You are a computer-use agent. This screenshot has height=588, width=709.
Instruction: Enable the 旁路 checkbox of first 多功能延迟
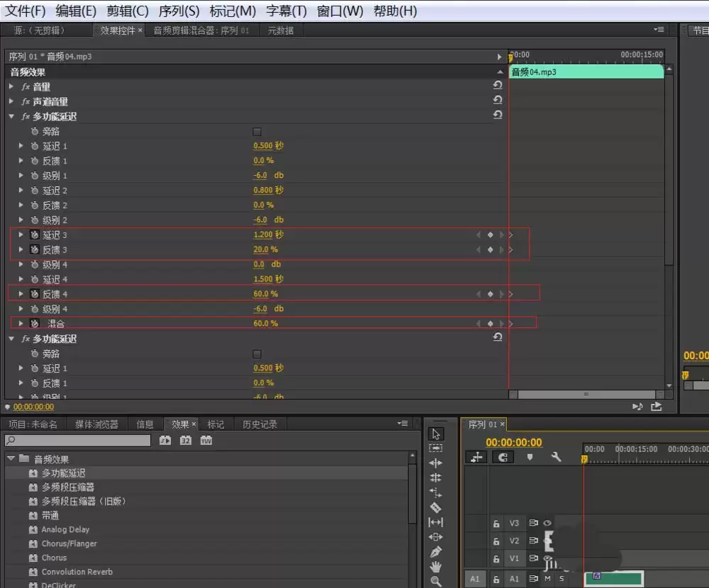tap(257, 132)
